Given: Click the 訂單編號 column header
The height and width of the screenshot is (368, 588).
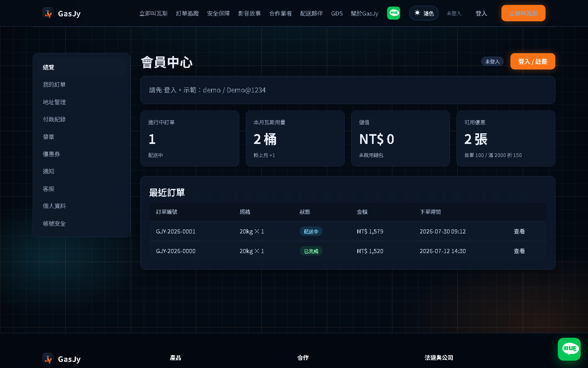Looking at the screenshot, I should point(167,212).
